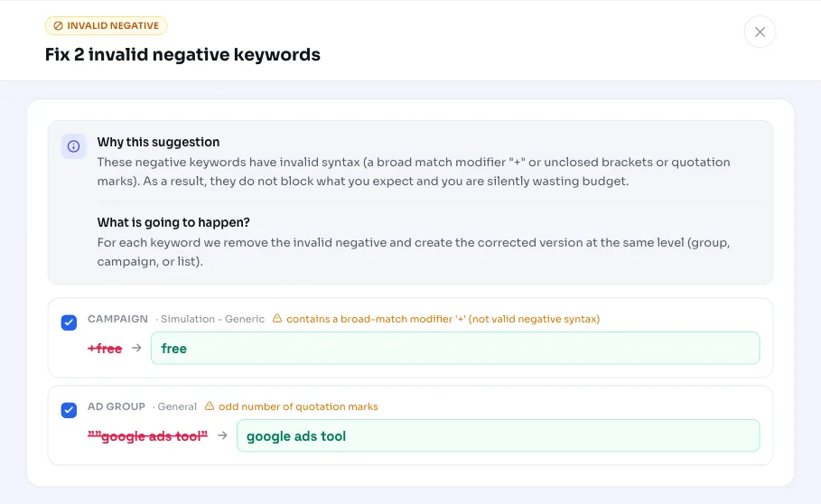Click the prohibition icon in the Invalid Negative badge

pyautogui.click(x=58, y=25)
